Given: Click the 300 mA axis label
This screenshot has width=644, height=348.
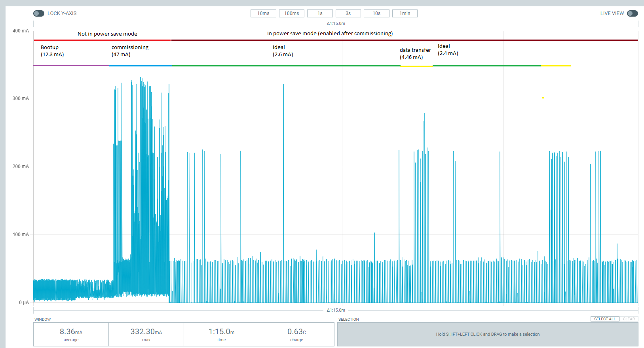Looking at the screenshot, I should click(21, 98).
